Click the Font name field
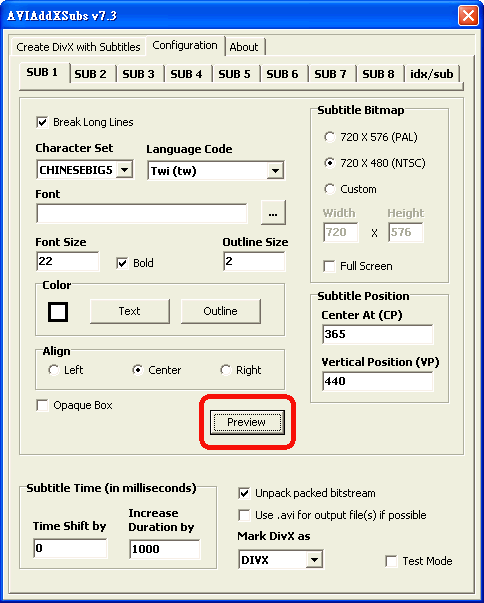The height and width of the screenshot is (603, 484). (x=141, y=213)
